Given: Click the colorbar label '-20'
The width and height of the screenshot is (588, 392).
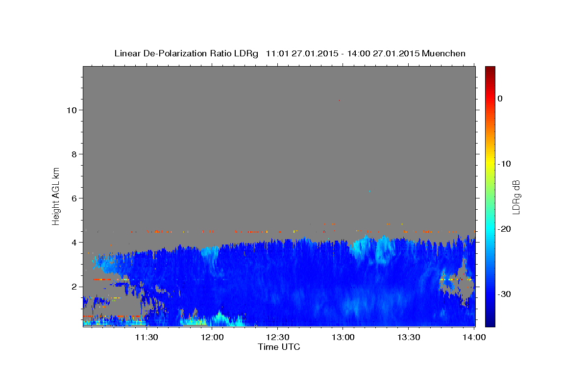Looking at the screenshot, I should (504, 229).
